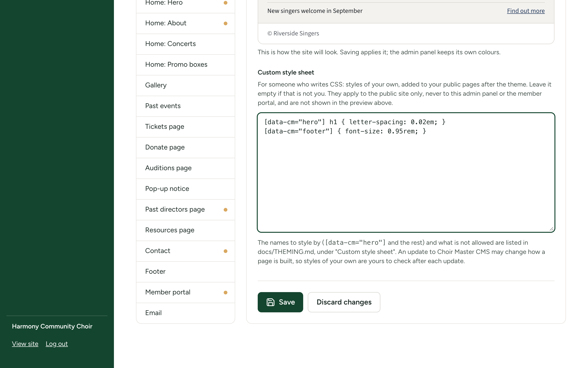Click the © Riverside Singers preview footer
Screen dimensions: 588x368
point(293,33)
